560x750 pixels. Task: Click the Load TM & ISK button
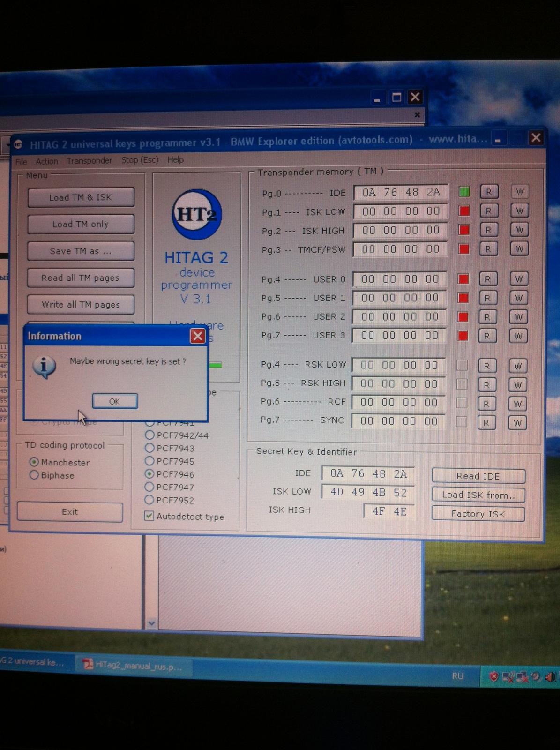tap(81, 197)
